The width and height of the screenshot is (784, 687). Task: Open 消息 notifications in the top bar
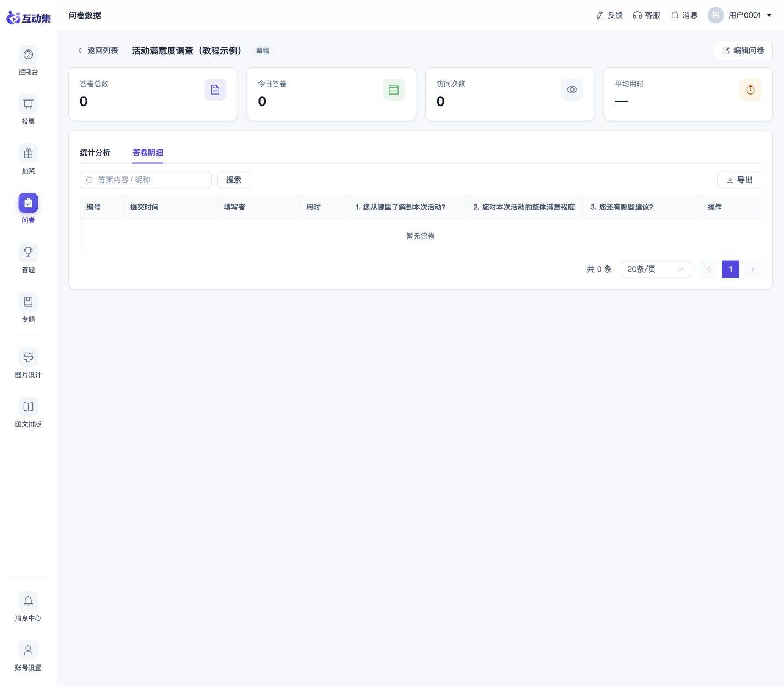[x=684, y=15]
